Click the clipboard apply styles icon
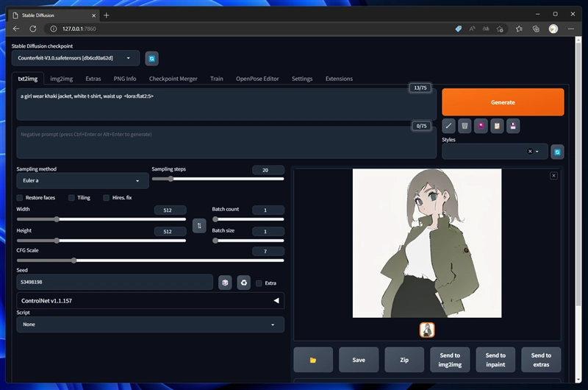 [x=497, y=126]
